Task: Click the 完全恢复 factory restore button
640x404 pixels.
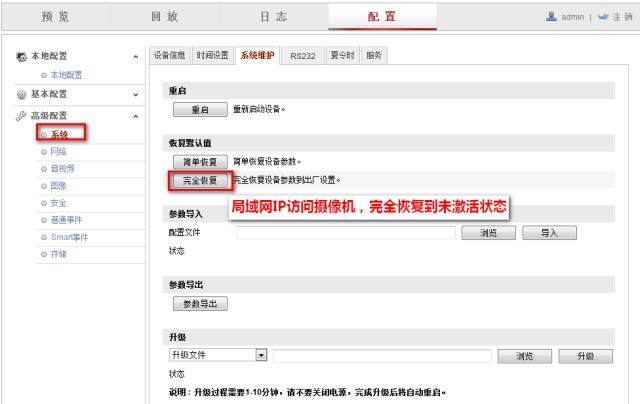Action: tap(200, 181)
